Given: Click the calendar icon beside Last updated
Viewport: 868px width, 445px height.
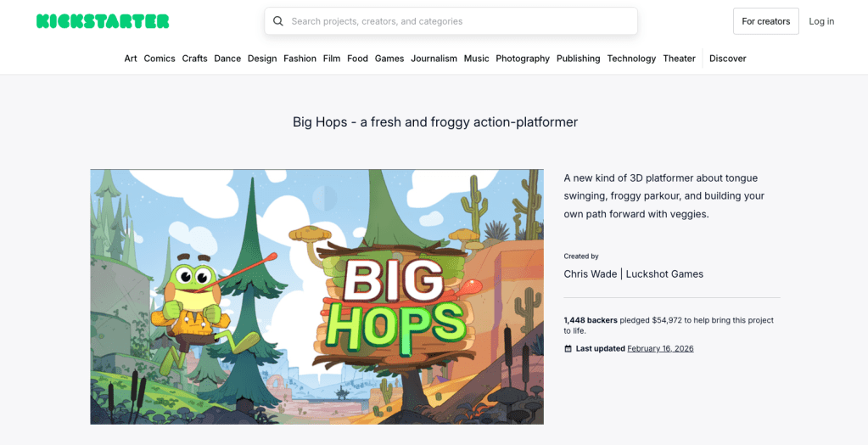Looking at the screenshot, I should 568,349.
